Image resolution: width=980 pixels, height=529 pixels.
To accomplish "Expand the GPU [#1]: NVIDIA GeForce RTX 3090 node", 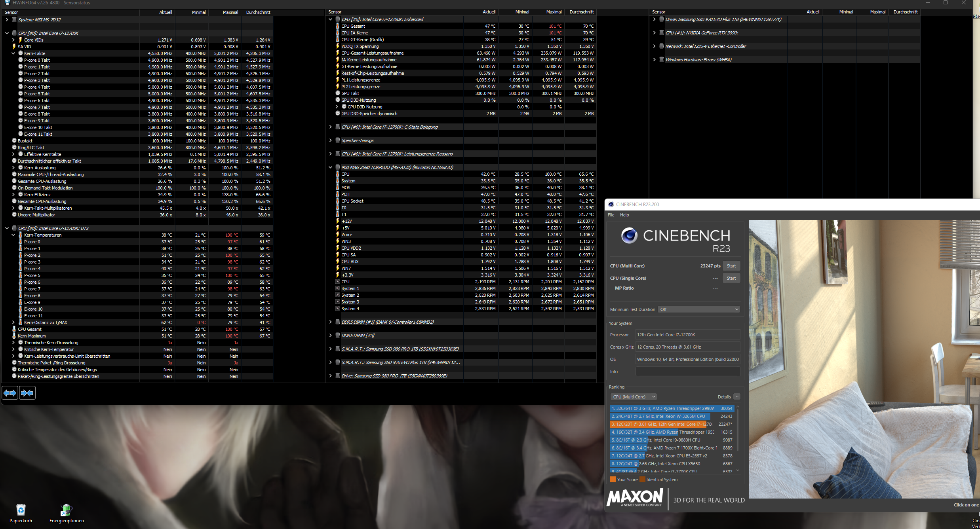I will pyautogui.click(x=654, y=33).
